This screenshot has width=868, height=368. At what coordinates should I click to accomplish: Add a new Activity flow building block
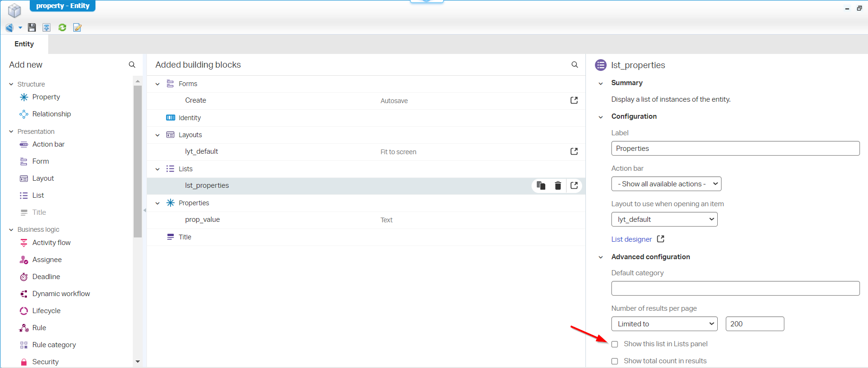(51, 243)
